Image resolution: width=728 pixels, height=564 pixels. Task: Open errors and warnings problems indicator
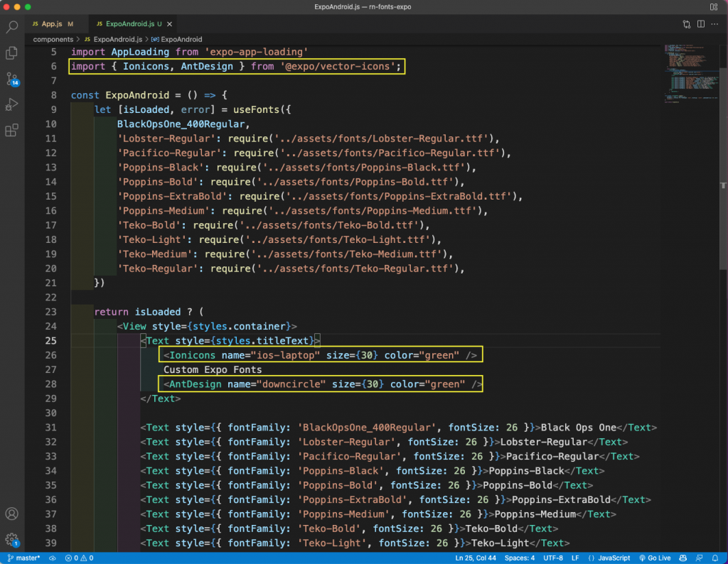[79, 558]
